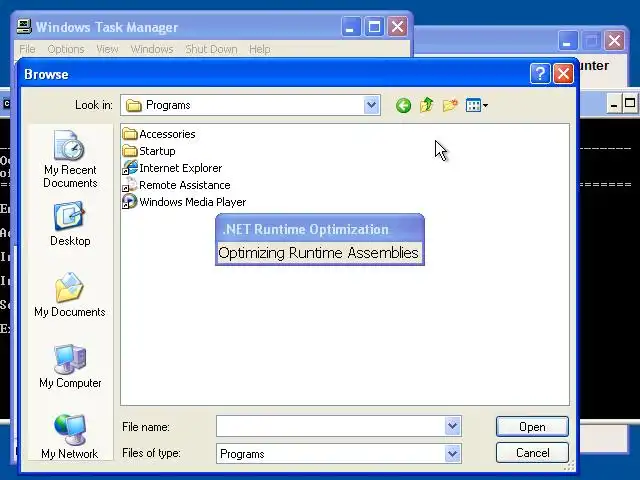Click the green Back arrow icon
Viewport: 640px width, 480px height.
[403, 106]
